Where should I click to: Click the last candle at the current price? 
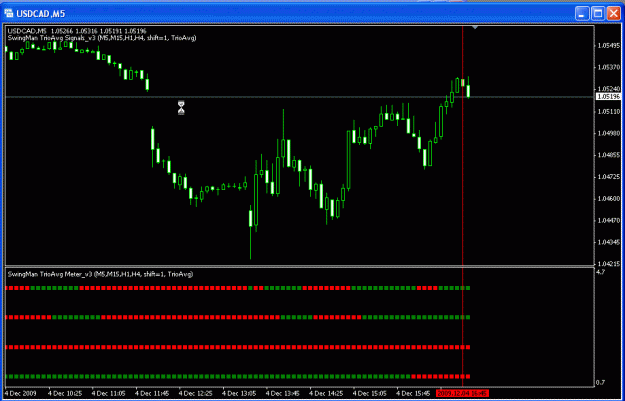[468, 87]
